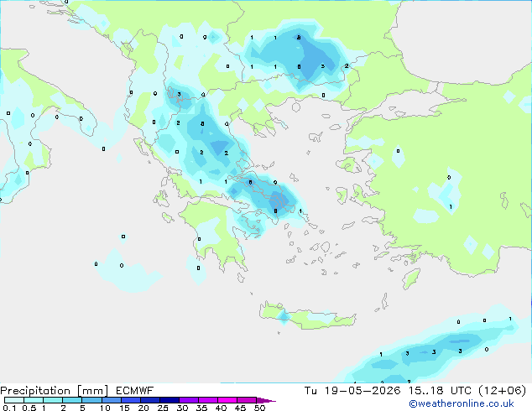This screenshot has width=532, height=411.
Task: Click the legend swatch between 0.1 and 0.5
Action: pos(14,400)
